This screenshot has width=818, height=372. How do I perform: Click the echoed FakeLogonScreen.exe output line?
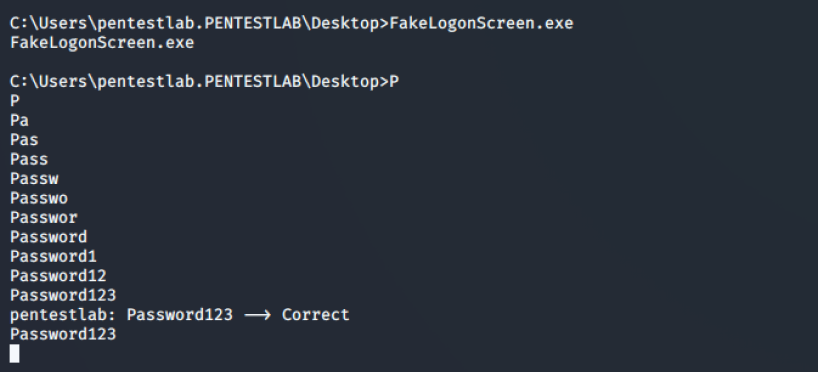coord(102,43)
